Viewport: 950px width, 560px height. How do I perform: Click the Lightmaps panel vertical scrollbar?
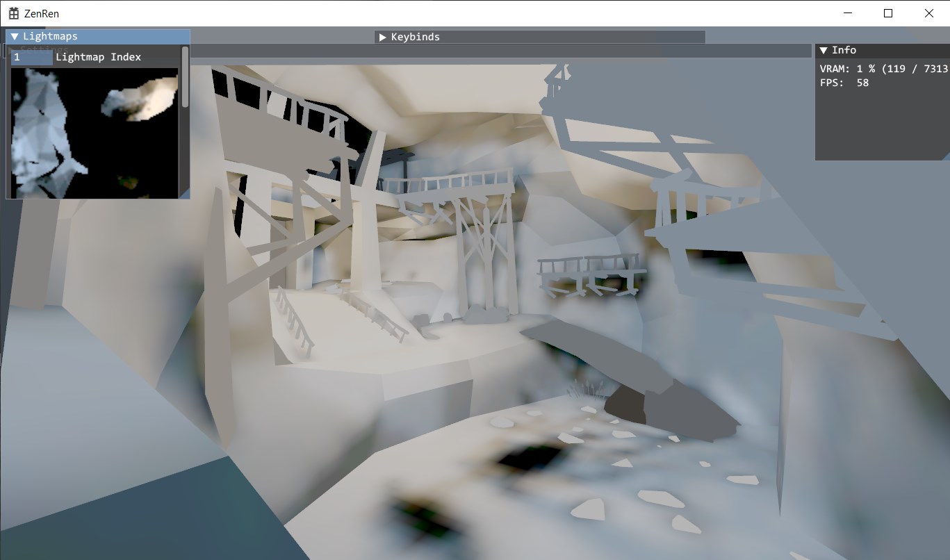pos(185,77)
